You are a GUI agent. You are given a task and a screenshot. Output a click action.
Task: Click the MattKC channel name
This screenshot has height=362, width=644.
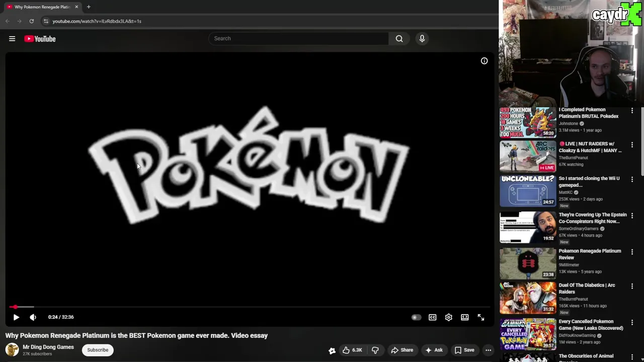(x=566, y=192)
